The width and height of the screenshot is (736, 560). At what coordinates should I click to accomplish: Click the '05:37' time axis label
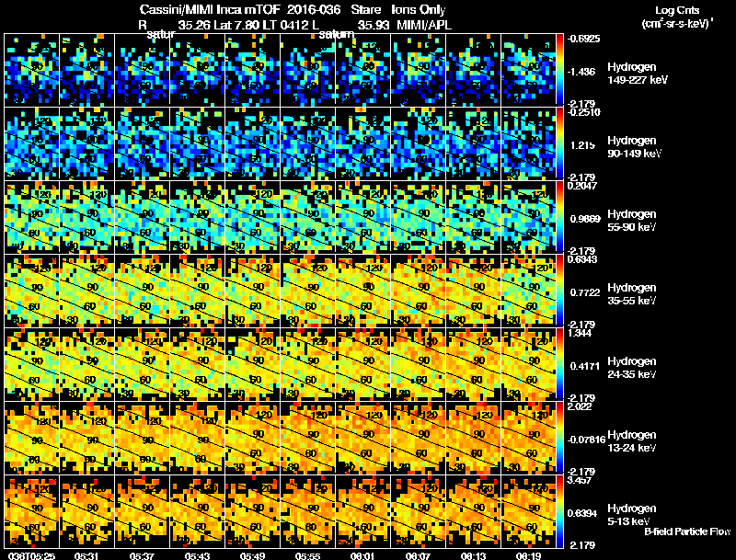(142, 555)
